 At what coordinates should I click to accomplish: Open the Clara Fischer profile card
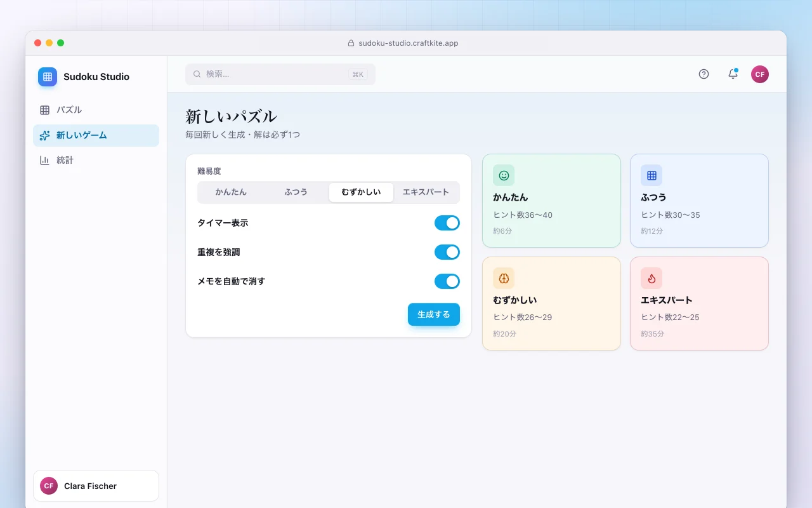(x=96, y=486)
